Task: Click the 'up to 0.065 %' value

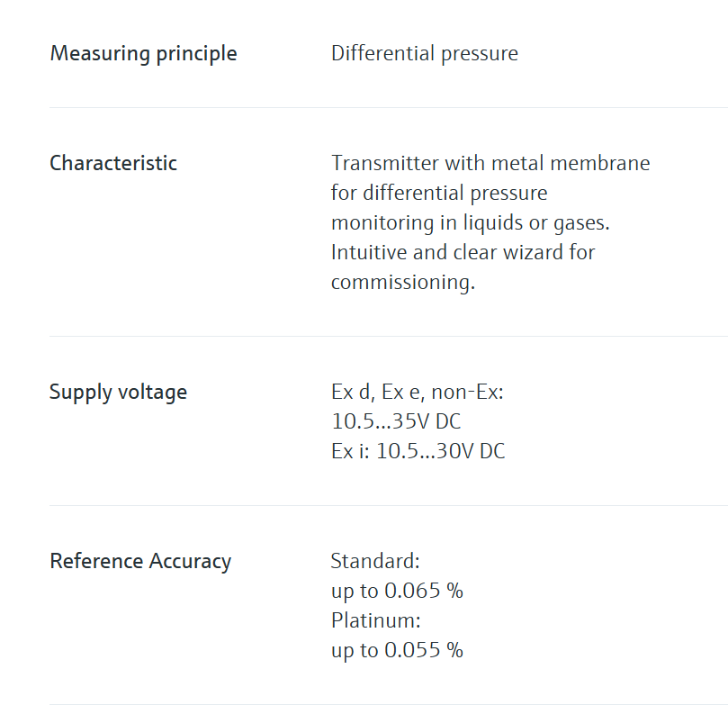Action: (x=397, y=592)
